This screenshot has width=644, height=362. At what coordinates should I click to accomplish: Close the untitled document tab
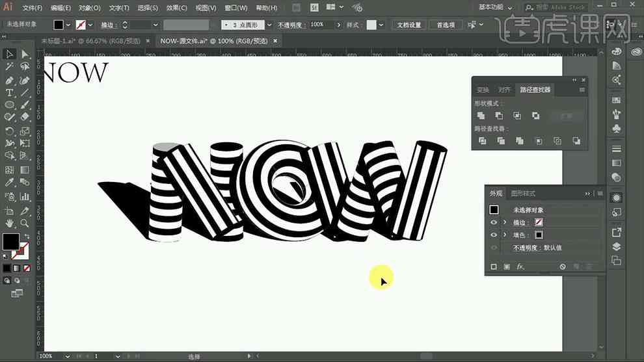[148, 41]
